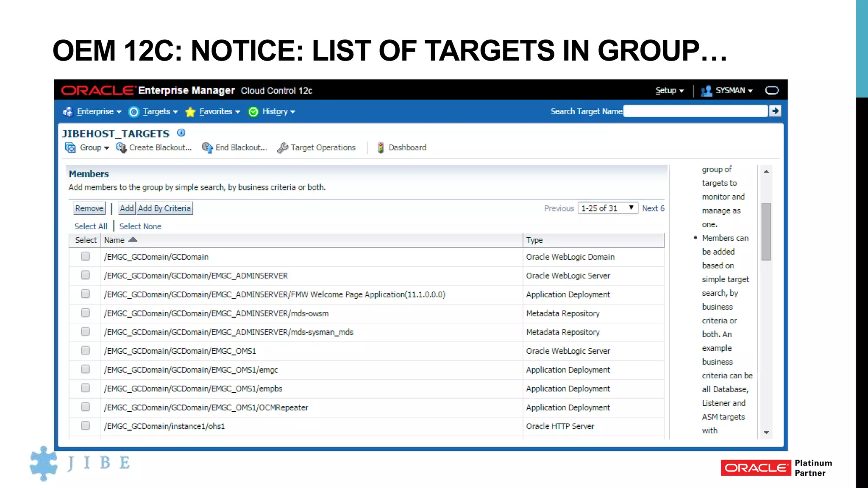Click the Remove button
The height and width of the screenshot is (488, 868).
pos(89,208)
